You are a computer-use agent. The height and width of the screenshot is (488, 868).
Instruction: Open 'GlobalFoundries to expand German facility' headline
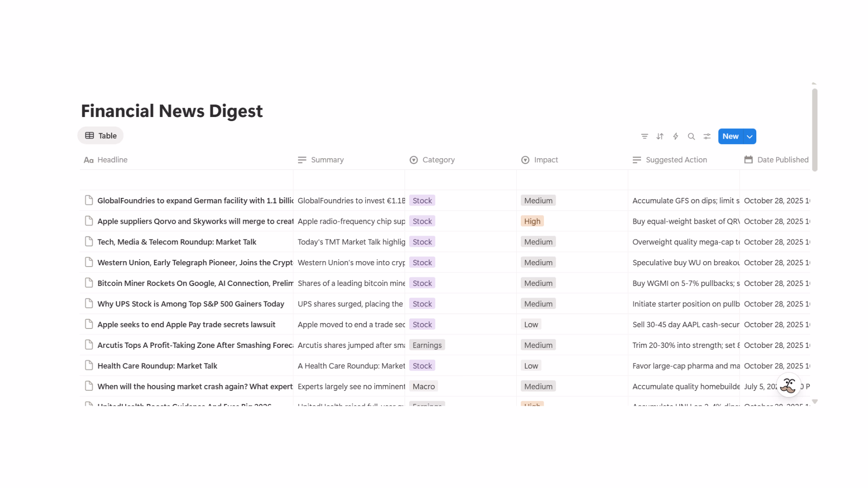tap(195, 201)
